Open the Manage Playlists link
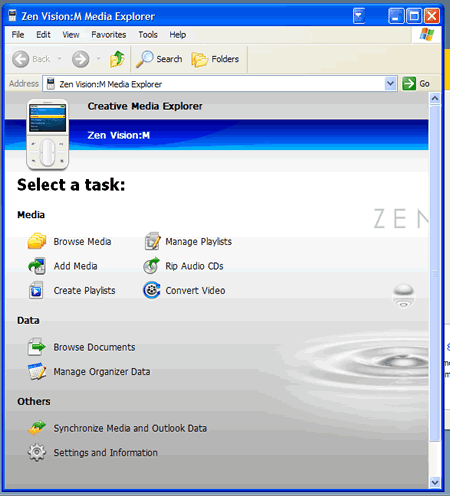 (x=199, y=241)
